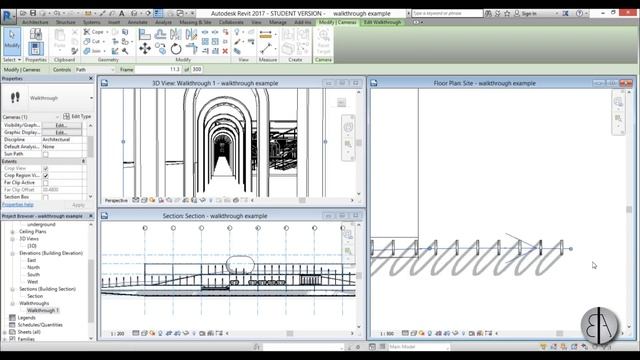Screen dimensions: 640x360
Task: Click the Copy tool beside Move
Action: [x=160, y=49]
